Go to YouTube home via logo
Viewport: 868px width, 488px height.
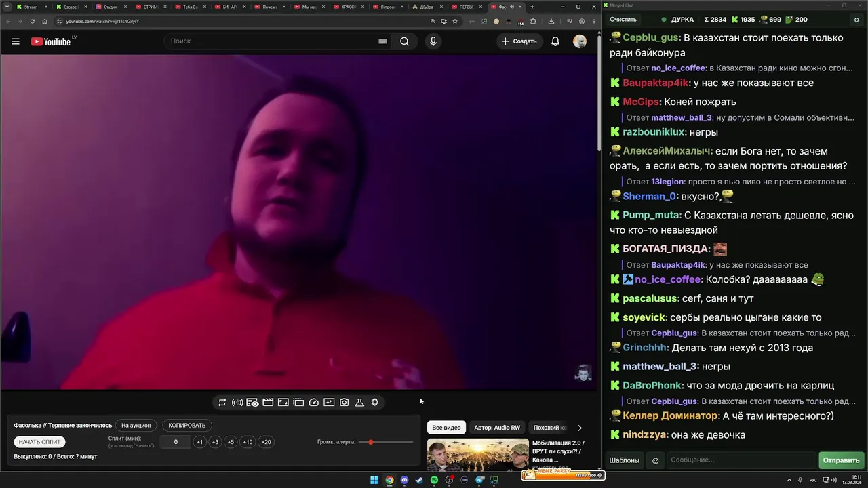51,41
